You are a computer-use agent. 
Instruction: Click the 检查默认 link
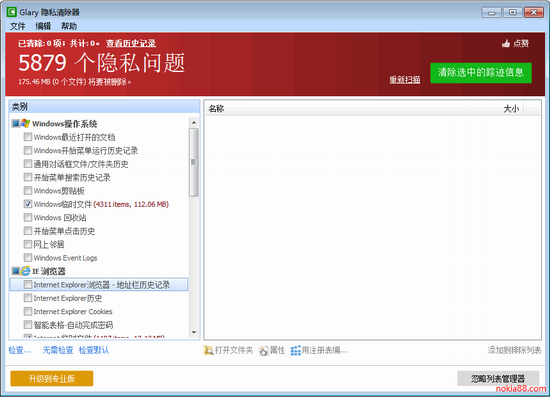pyautogui.click(x=94, y=350)
